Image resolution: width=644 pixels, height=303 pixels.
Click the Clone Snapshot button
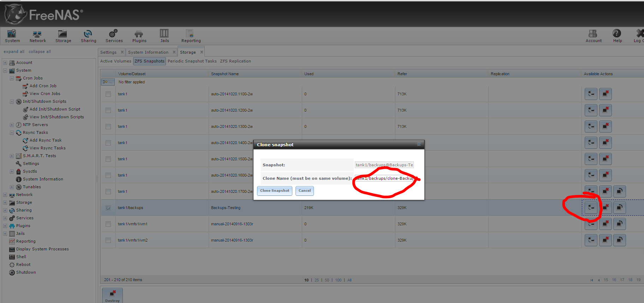coord(275,191)
